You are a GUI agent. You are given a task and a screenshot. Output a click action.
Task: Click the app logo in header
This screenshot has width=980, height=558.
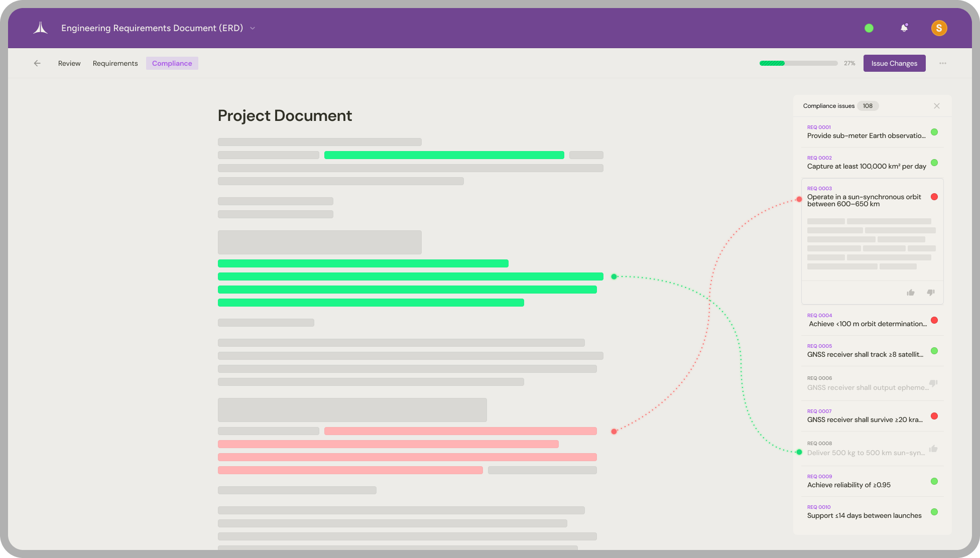(x=41, y=28)
